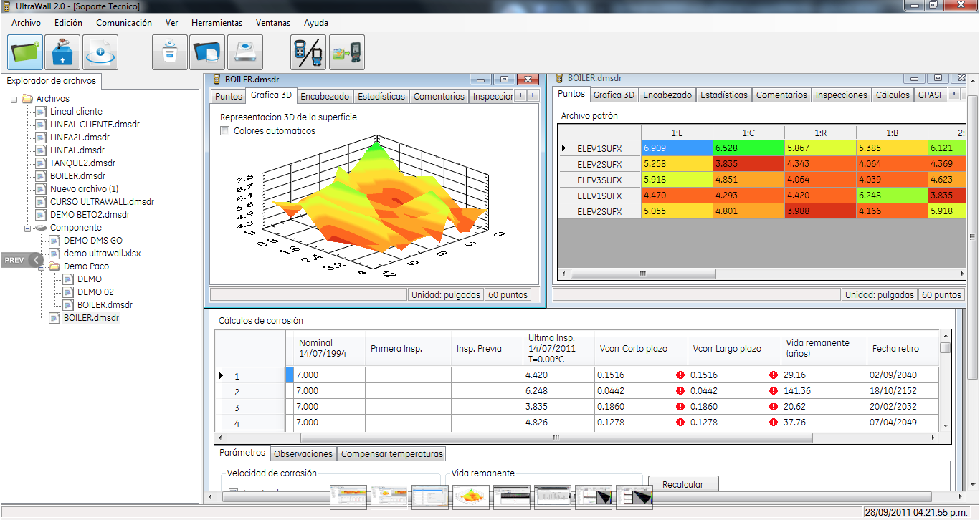Click the red warning icon beside 0.1516 Vcorr Corto plazo
The height and width of the screenshot is (520, 980).
(x=680, y=375)
